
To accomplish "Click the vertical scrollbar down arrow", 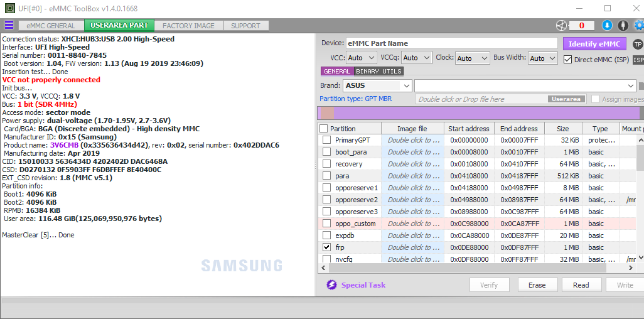I will coord(640,258).
